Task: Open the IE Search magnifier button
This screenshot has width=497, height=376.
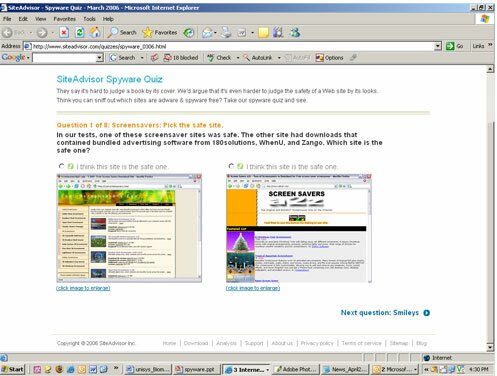Action: click(x=122, y=32)
